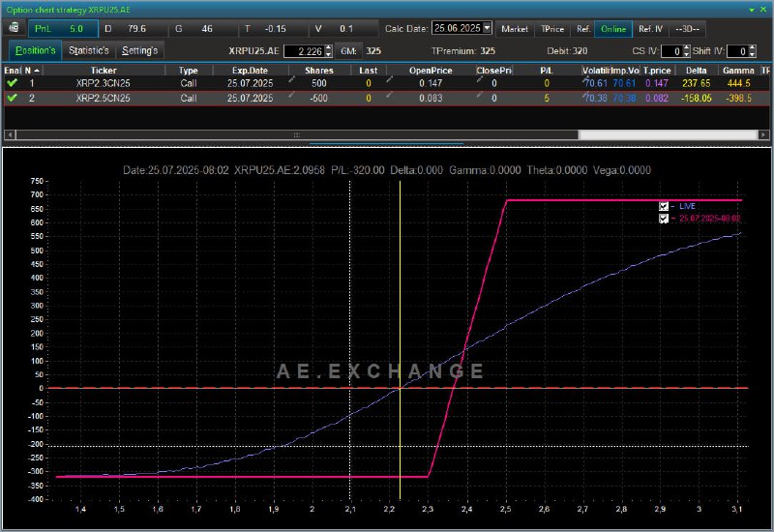Toggle LIVE curve checkbox in chart legend
774x532 pixels.
tap(664, 206)
